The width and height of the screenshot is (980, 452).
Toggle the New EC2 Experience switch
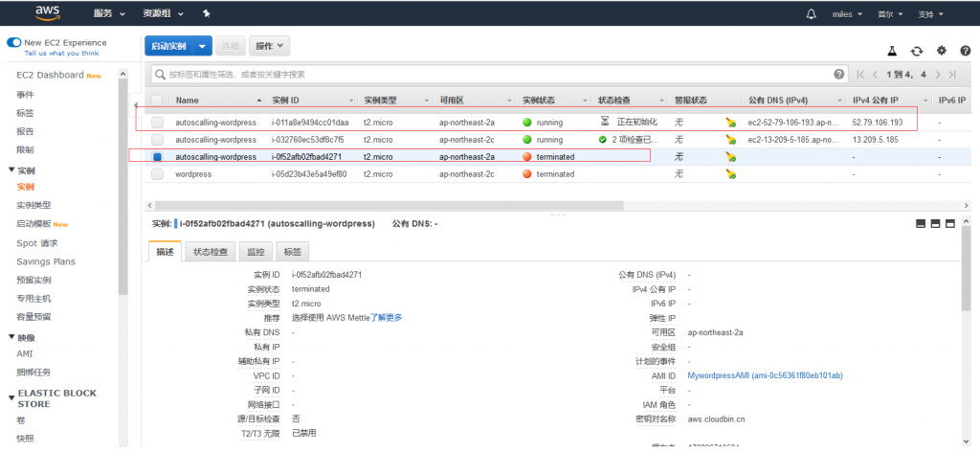[13, 42]
